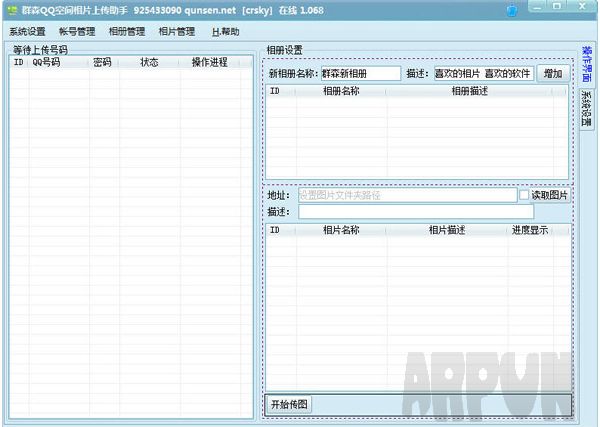
Task: Click the 增加 album button
Action: 553,73
